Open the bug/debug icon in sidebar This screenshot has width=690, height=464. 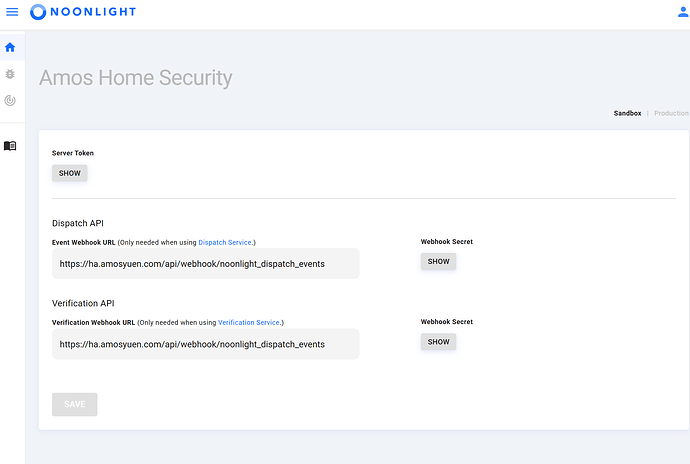10,74
